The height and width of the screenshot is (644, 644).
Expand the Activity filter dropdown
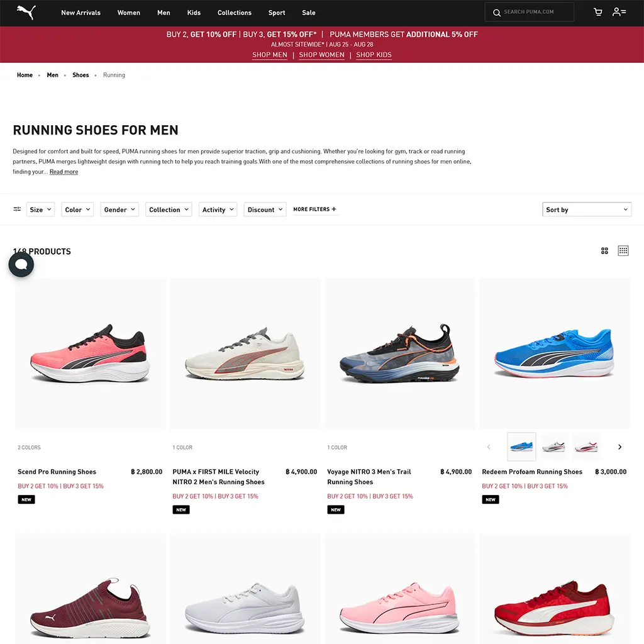(x=218, y=209)
